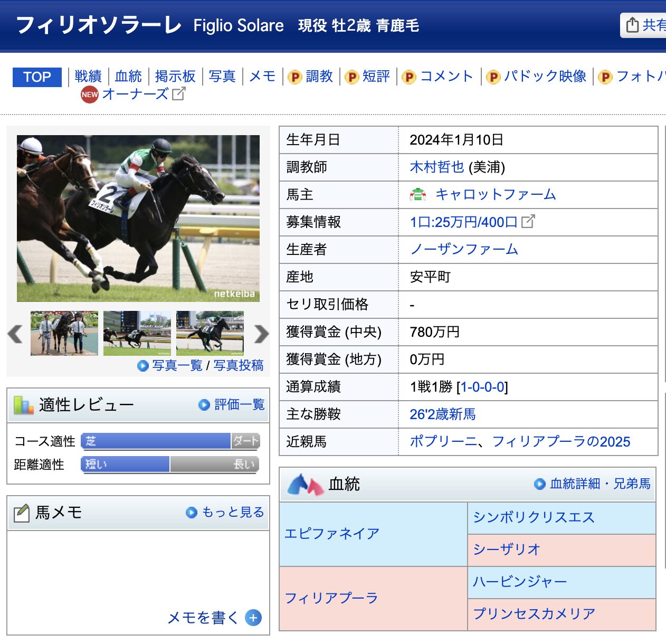
Task: Open the 写真 tab
Action: click(x=222, y=77)
